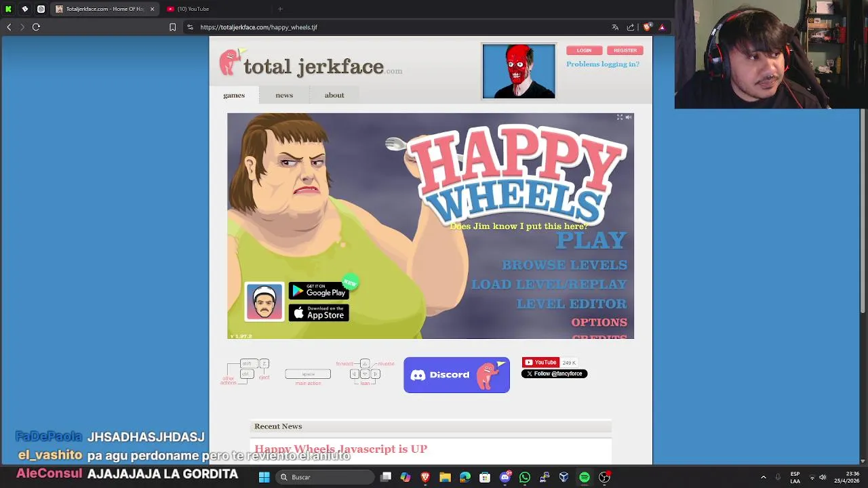Open game OPTIONS
Viewport: 868px width, 488px height.
(x=599, y=323)
